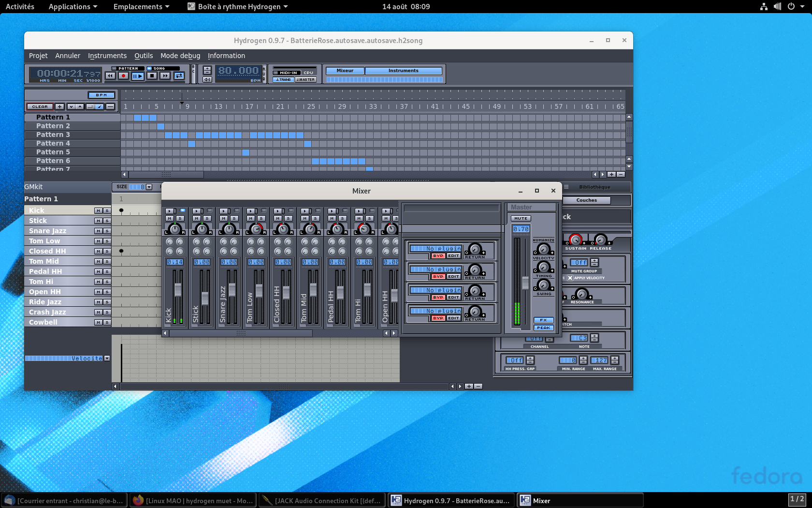
Task: Toggle Apply Velocity checkbox
Action: point(570,278)
